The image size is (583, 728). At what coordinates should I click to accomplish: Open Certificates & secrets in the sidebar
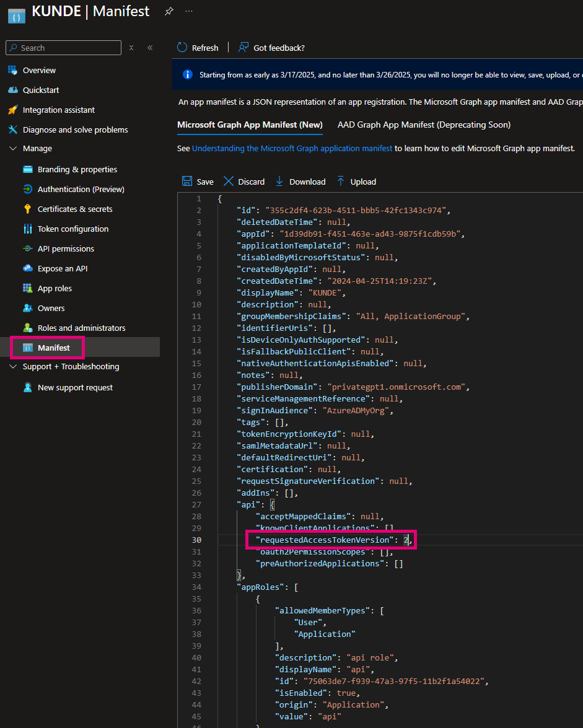[75, 209]
